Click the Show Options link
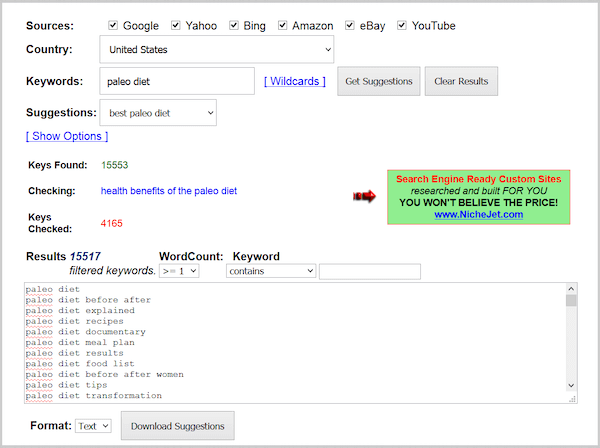 (67, 136)
